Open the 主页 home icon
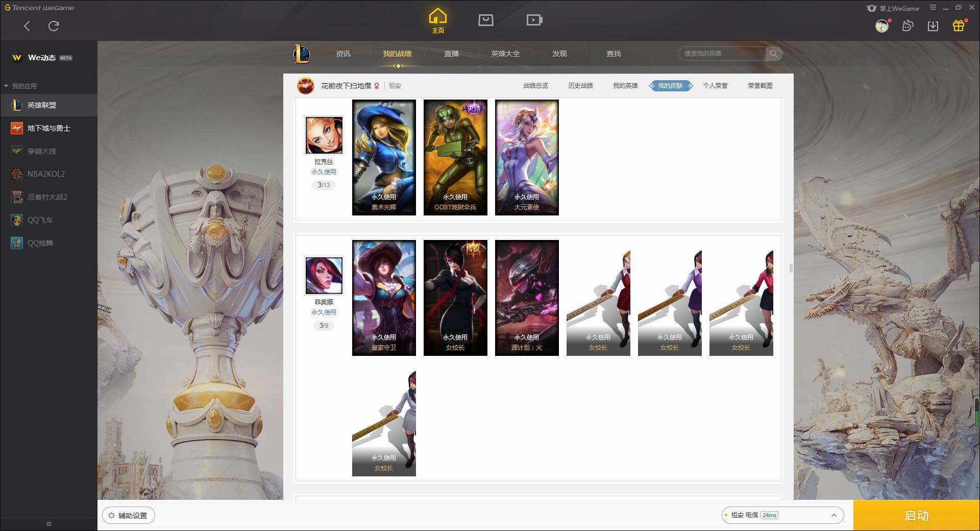 [x=438, y=21]
